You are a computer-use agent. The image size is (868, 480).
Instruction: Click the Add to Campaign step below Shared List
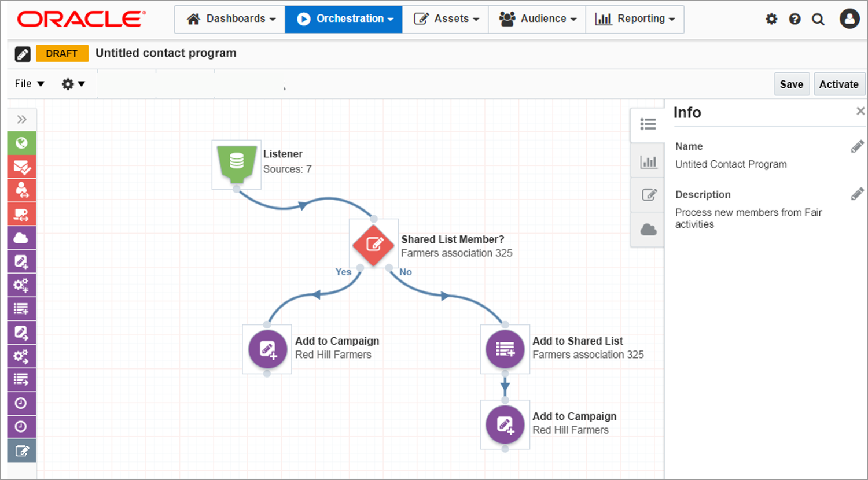[505, 424]
